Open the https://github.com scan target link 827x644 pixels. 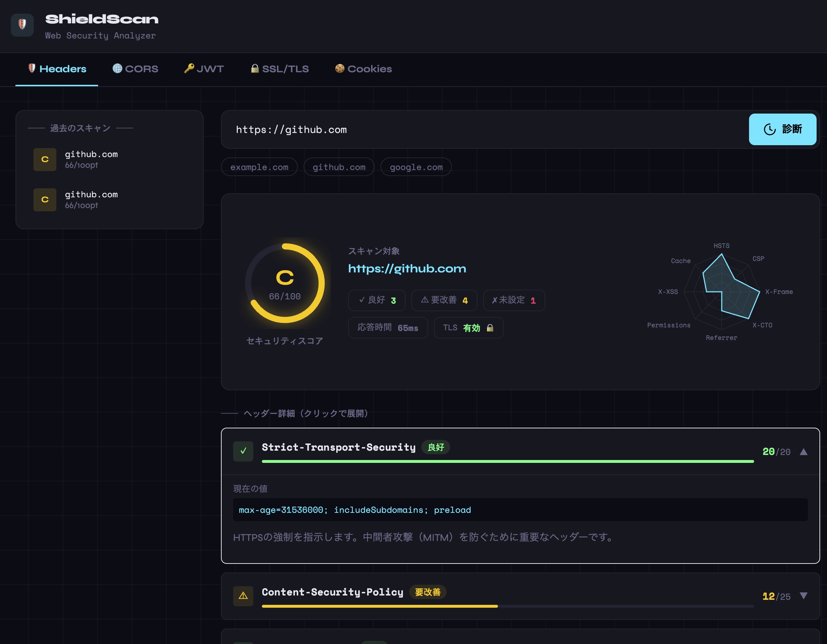tap(407, 268)
